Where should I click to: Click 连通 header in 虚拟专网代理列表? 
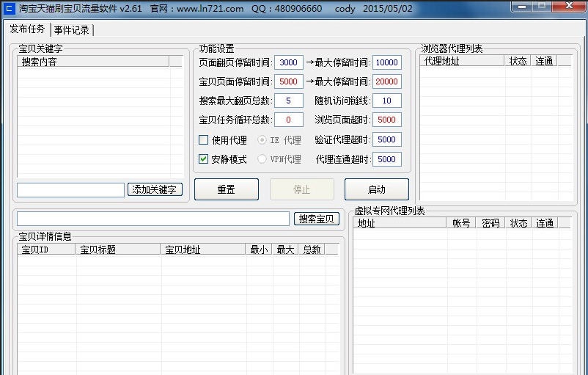(545, 223)
